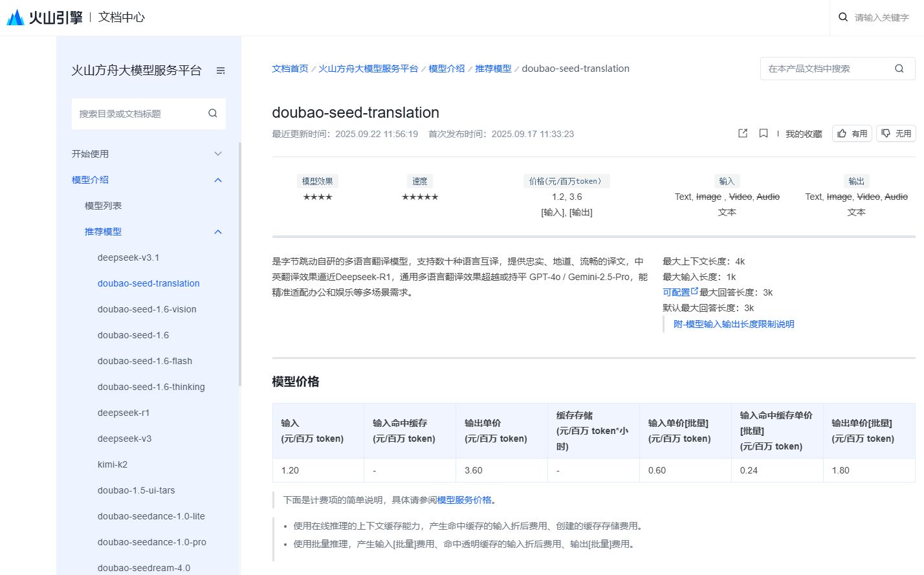Select doubao-seed-translation in the sidebar
The width and height of the screenshot is (924, 575).
click(x=149, y=283)
